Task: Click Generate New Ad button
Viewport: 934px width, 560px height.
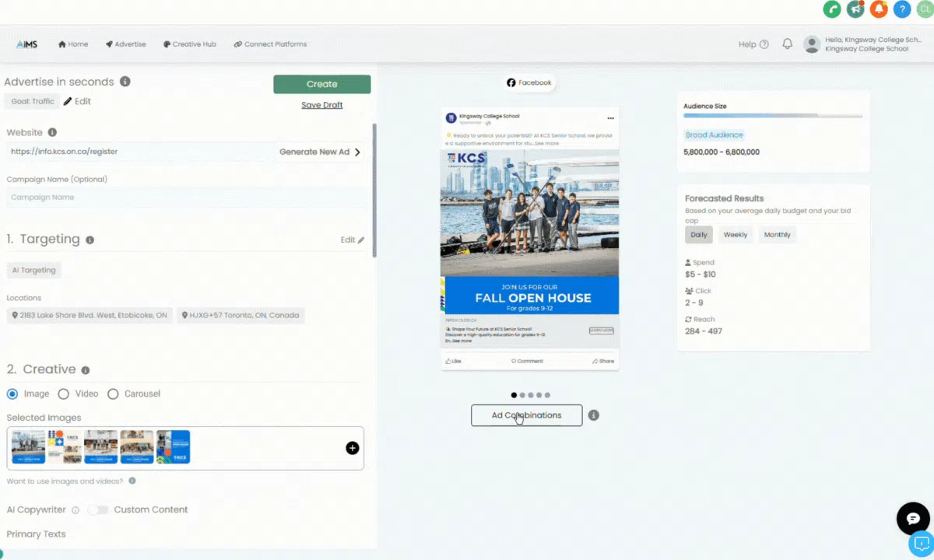Action: 320,152
